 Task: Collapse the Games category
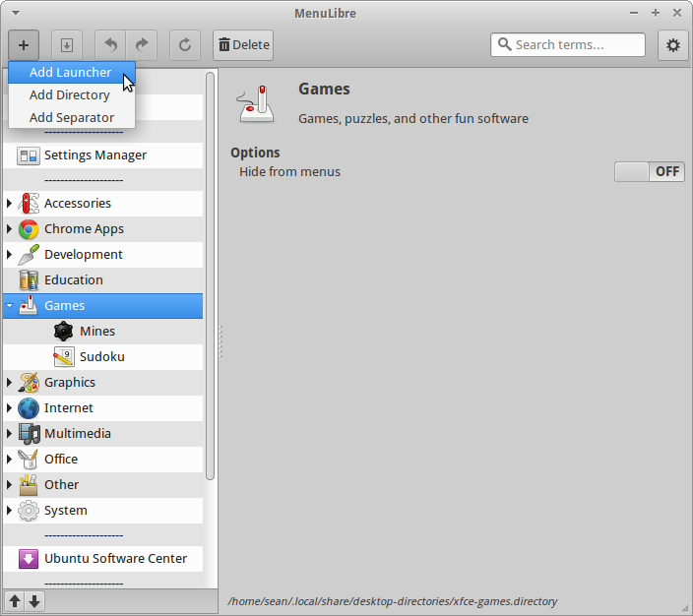tap(9, 306)
